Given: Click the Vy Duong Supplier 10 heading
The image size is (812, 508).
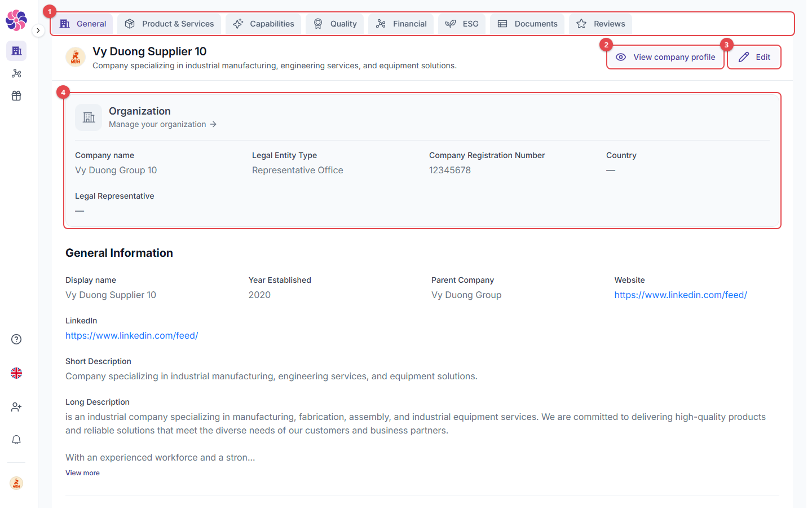Looking at the screenshot, I should (x=149, y=51).
